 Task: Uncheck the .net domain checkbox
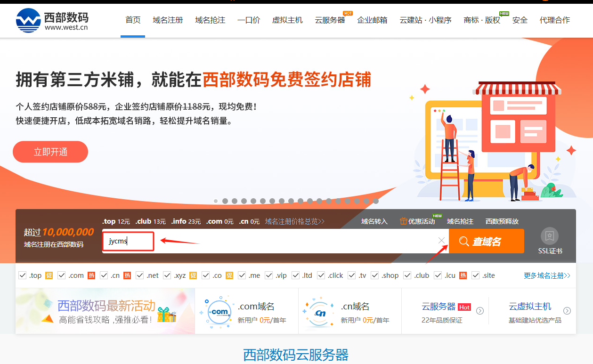pos(140,275)
